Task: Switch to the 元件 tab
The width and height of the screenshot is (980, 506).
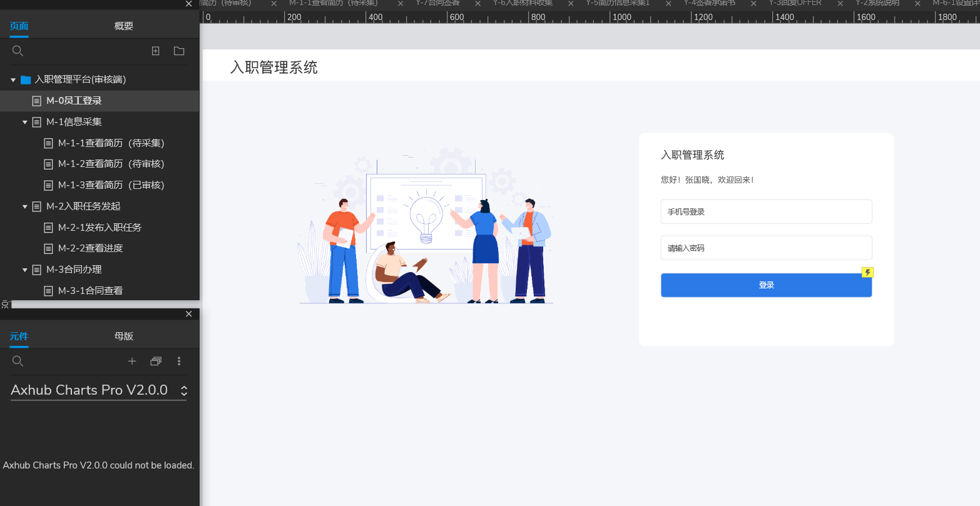Action: point(19,336)
